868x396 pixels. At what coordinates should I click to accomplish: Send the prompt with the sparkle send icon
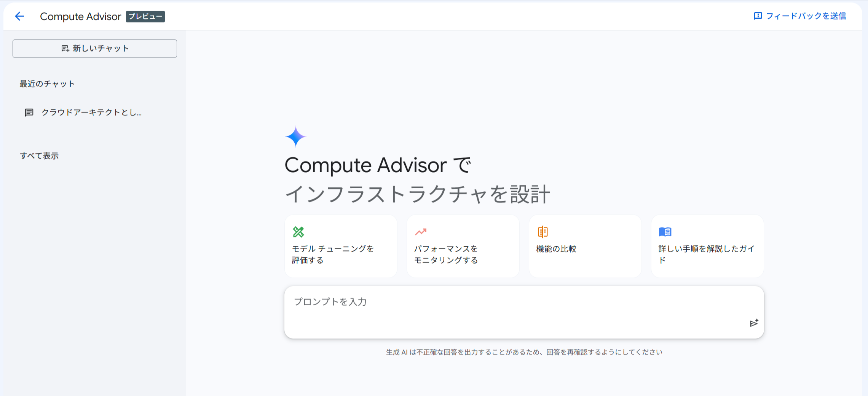click(x=754, y=323)
